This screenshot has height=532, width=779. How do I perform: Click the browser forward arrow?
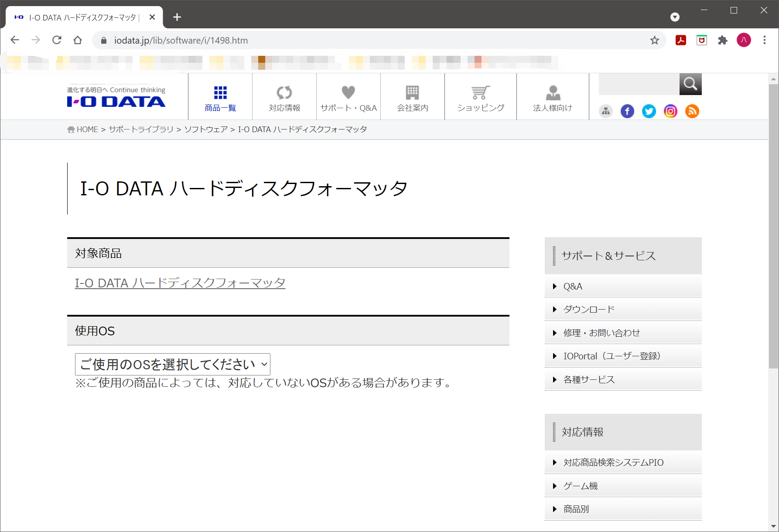[36, 40]
